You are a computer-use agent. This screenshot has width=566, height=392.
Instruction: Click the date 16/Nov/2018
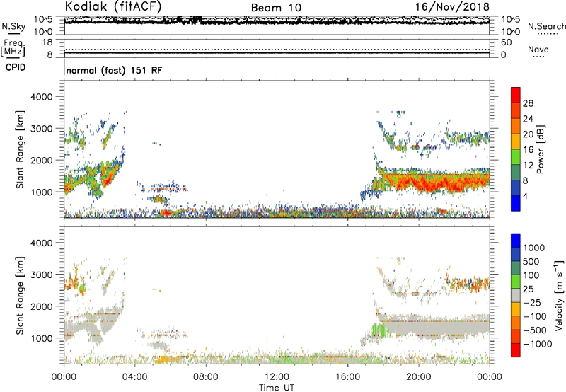[x=452, y=6]
